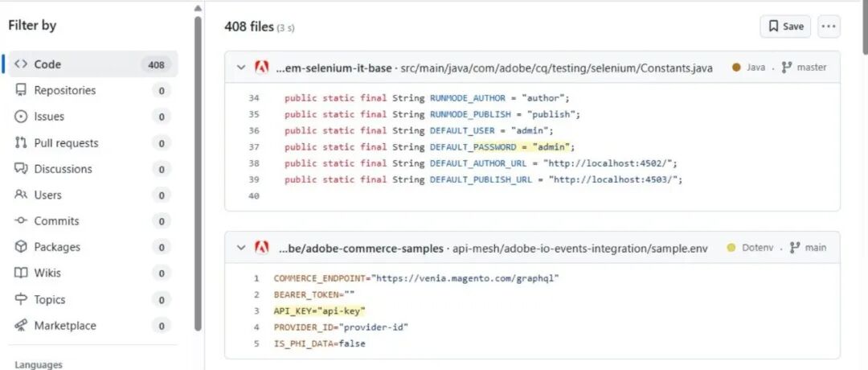
Task: Click the brown Java language dot
Action: click(736, 68)
